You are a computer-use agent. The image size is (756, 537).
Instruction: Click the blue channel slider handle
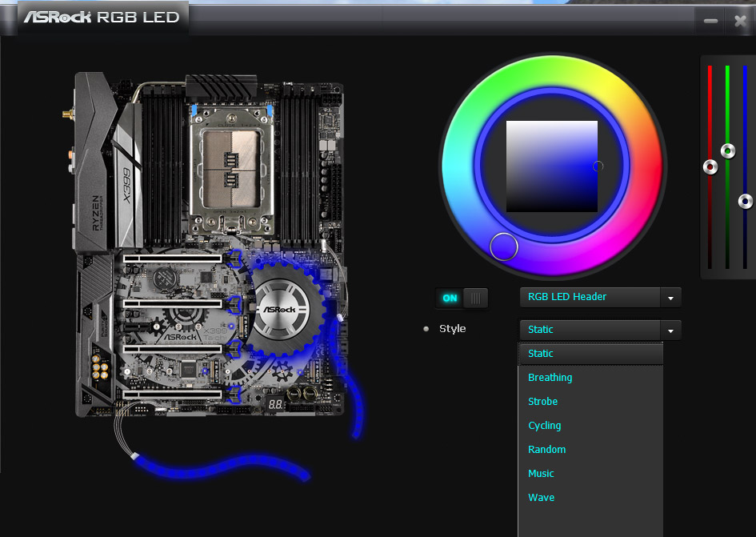746,201
